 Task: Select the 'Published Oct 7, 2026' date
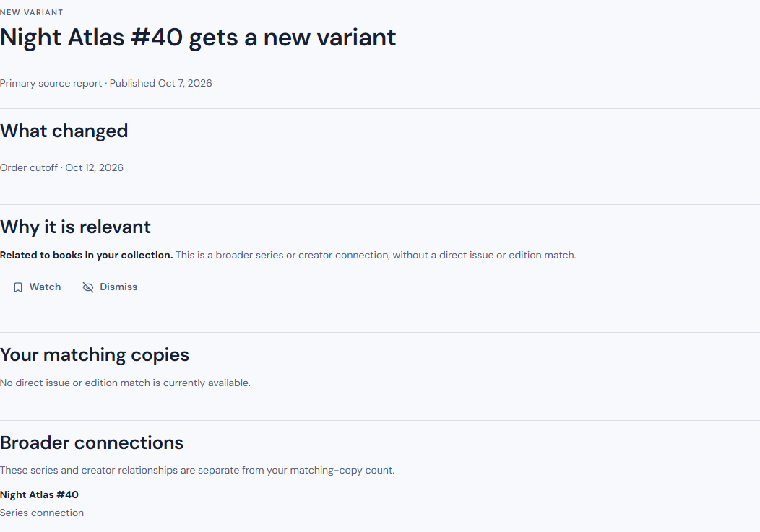pyautogui.click(x=161, y=83)
